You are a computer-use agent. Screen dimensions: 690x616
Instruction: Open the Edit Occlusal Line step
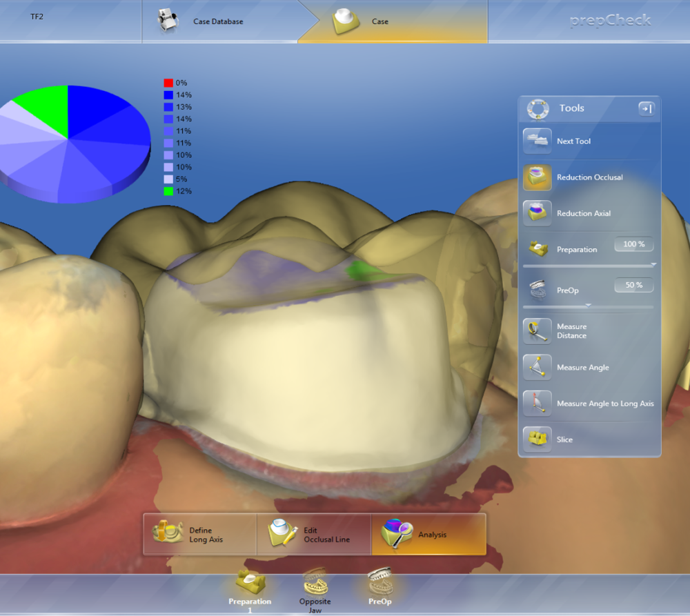click(x=314, y=534)
